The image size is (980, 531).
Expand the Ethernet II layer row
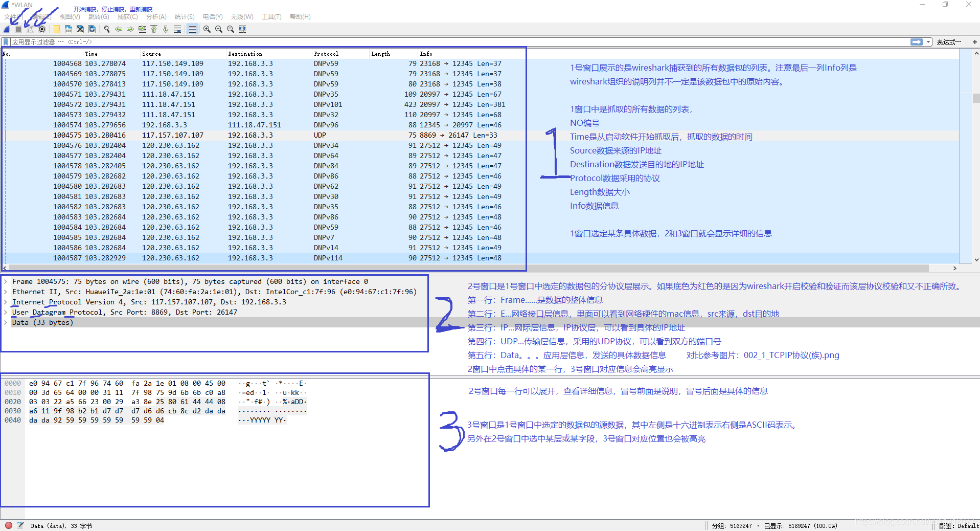click(x=6, y=292)
